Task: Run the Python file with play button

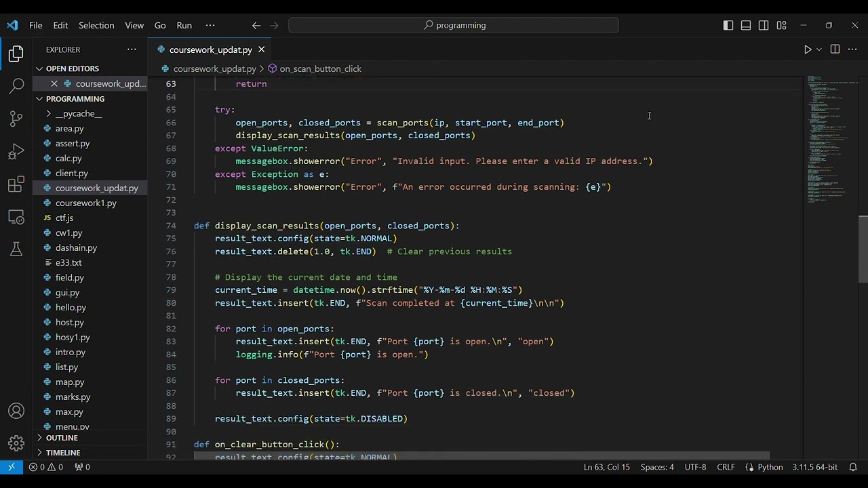Action: click(808, 49)
